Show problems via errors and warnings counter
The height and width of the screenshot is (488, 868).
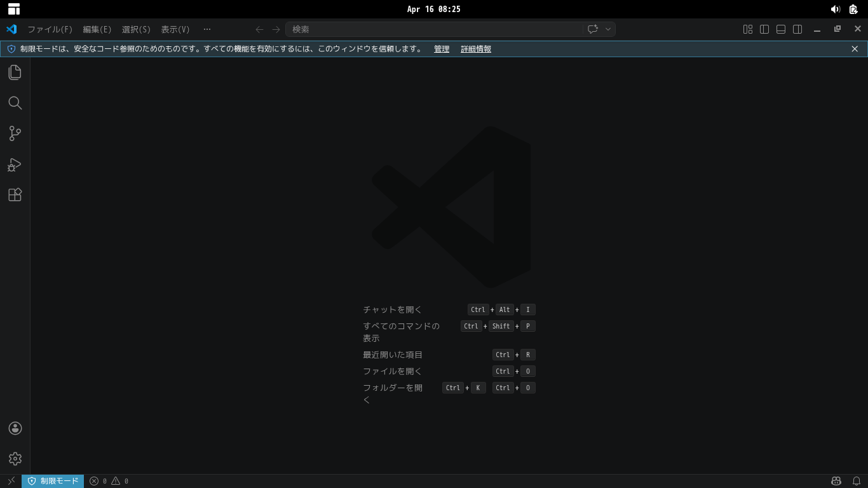(x=109, y=481)
